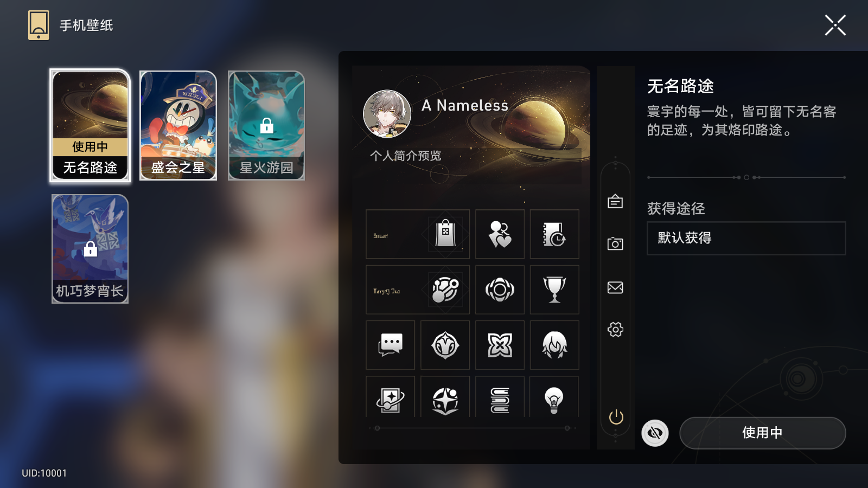
Task: Open the journal with clock icon
Action: (x=554, y=234)
